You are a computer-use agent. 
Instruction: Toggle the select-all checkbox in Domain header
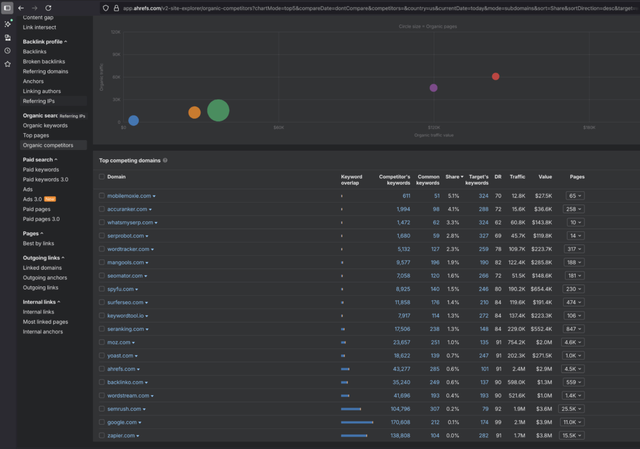(x=102, y=177)
